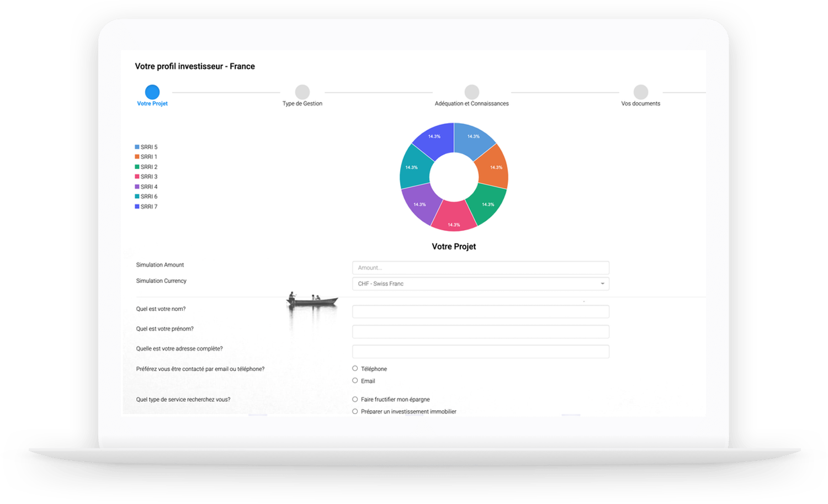Screen dimensions: 828x504
Task: Click the currency dropdown arrow
Action: pyautogui.click(x=602, y=284)
